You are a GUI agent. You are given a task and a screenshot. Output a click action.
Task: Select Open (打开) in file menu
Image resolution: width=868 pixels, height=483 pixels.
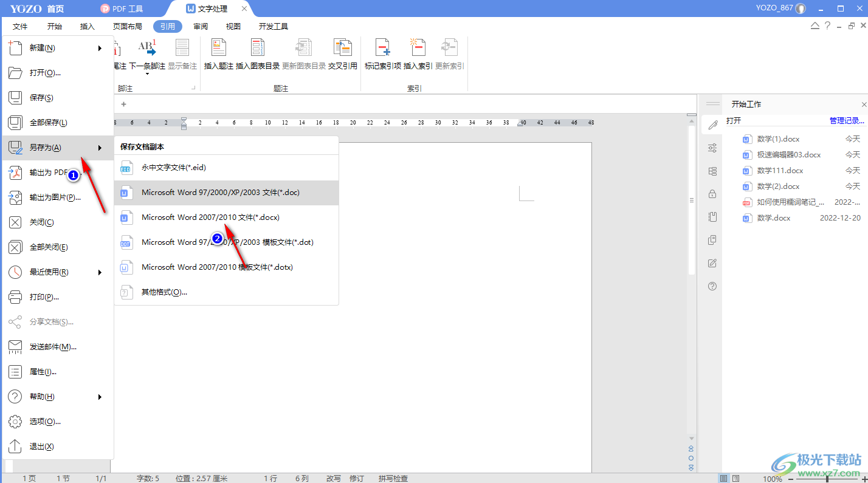coord(58,73)
